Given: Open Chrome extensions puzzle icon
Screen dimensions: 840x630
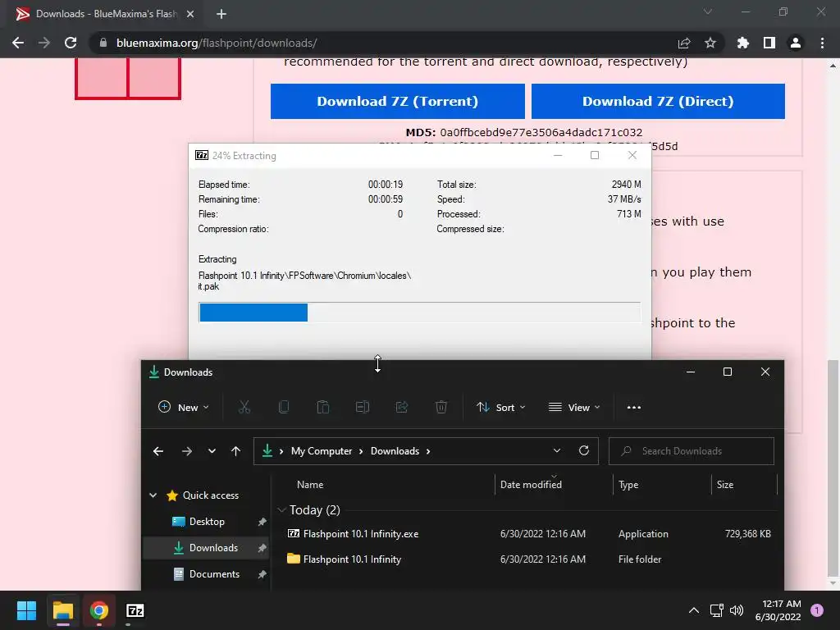Looking at the screenshot, I should 743,43.
